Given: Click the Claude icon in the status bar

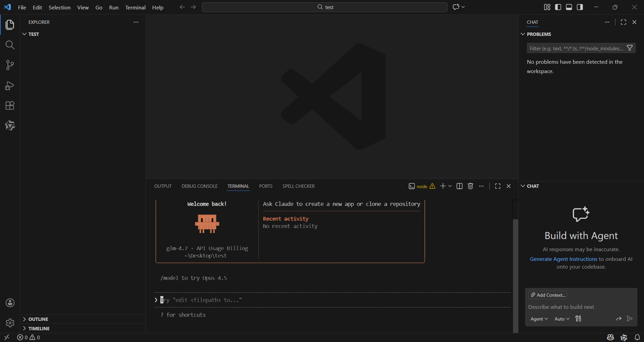Looking at the screenshot, I should 624,337.
